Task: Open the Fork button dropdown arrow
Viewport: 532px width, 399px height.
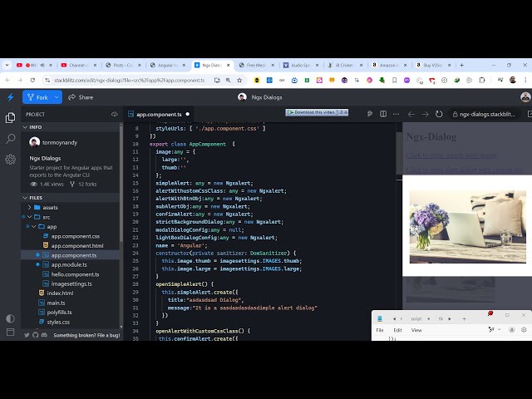Action: pyautogui.click(x=57, y=97)
